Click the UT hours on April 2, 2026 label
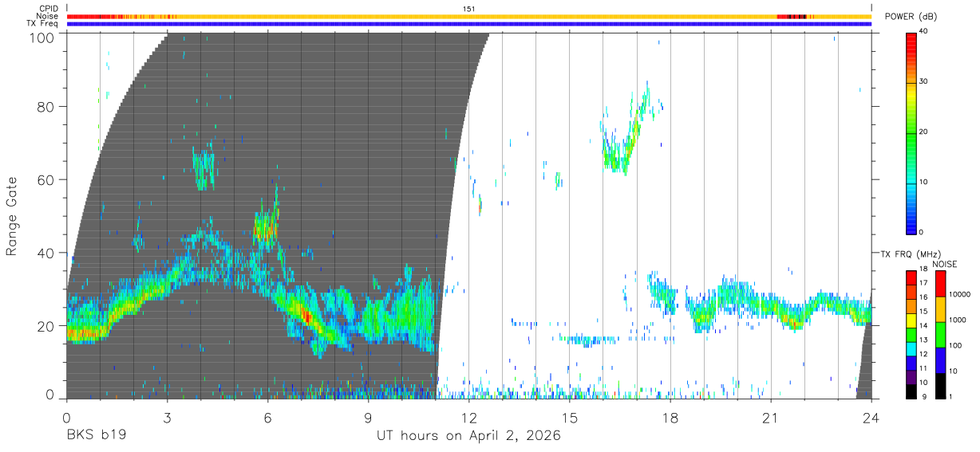The image size is (980, 452). (x=468, y=436)
